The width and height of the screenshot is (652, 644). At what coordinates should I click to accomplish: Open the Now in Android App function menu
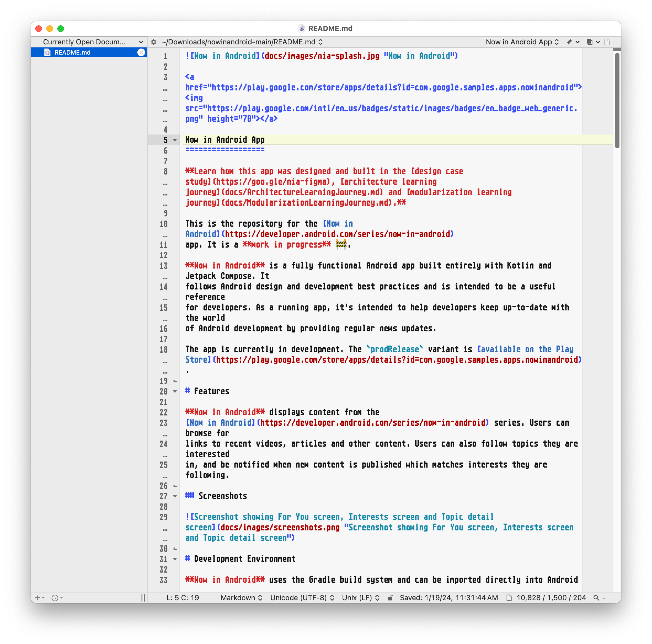(x=522, y=42)
